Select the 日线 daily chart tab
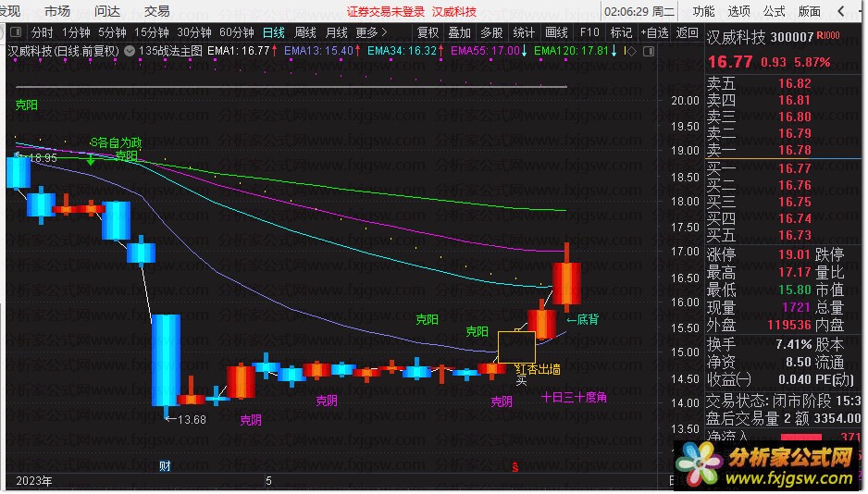The width and height of the screenshot is (868, 494). (x=274, y=32)
